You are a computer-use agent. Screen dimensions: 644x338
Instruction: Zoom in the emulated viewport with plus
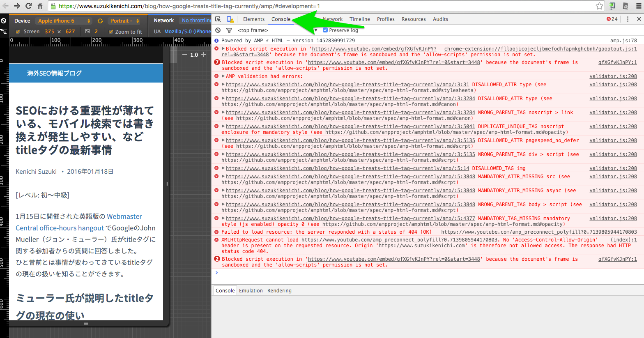point(203,55)
